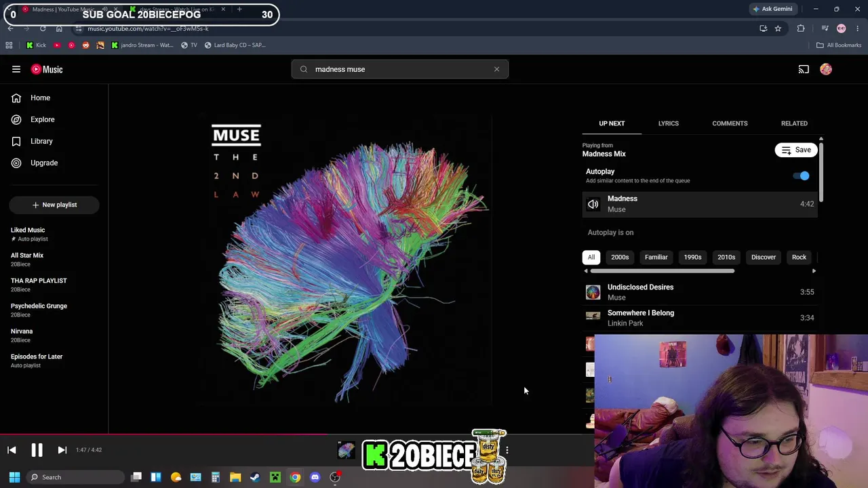Skip to the next track
Image resolution: width=868 pixels, height=488 pixels.
pyautogui.click(x=62, y=450)
